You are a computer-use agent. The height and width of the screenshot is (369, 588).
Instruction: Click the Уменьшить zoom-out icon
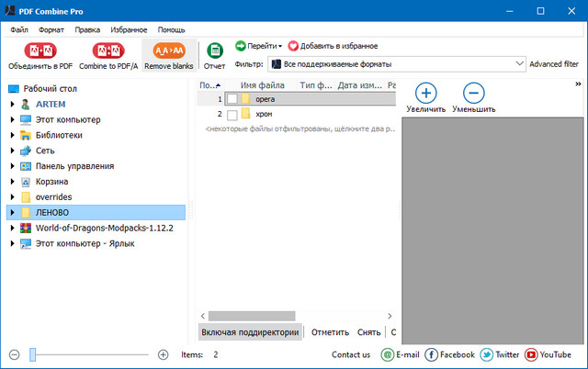pyautogui.click(x=473, y=93)
